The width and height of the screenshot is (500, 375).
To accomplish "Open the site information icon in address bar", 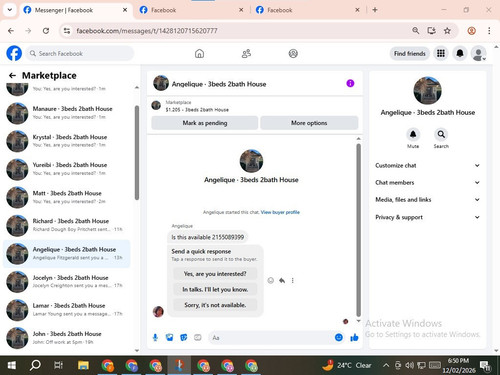I will (x=67, y=31).
